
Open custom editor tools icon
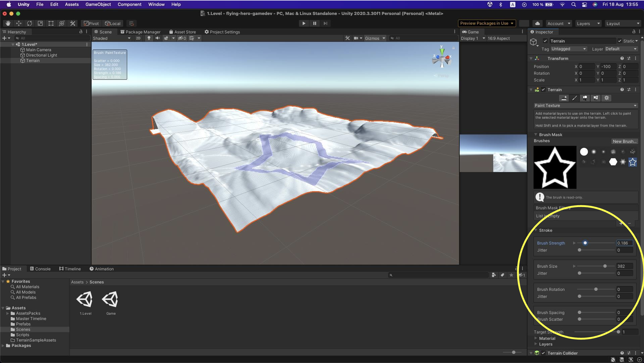tap(73, 23)
